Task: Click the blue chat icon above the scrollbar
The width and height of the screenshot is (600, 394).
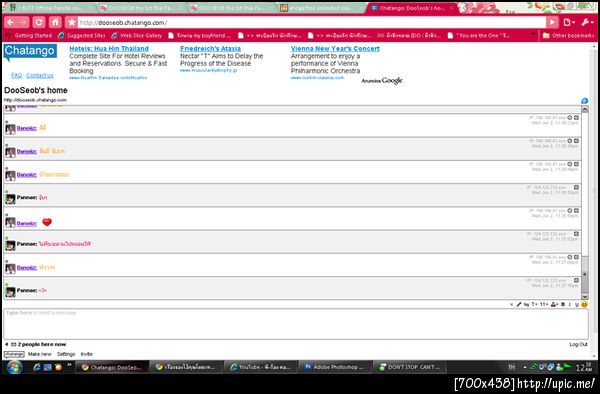Action: [584, 101]
